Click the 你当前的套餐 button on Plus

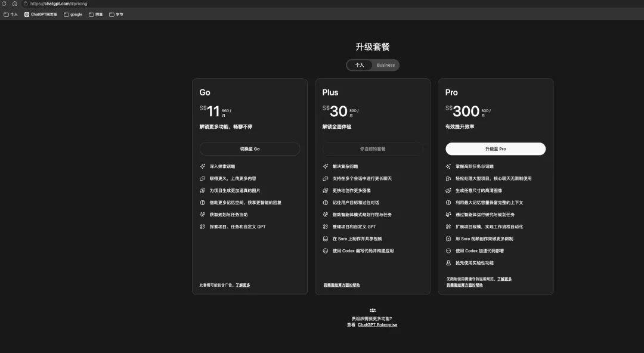point(373,148)
